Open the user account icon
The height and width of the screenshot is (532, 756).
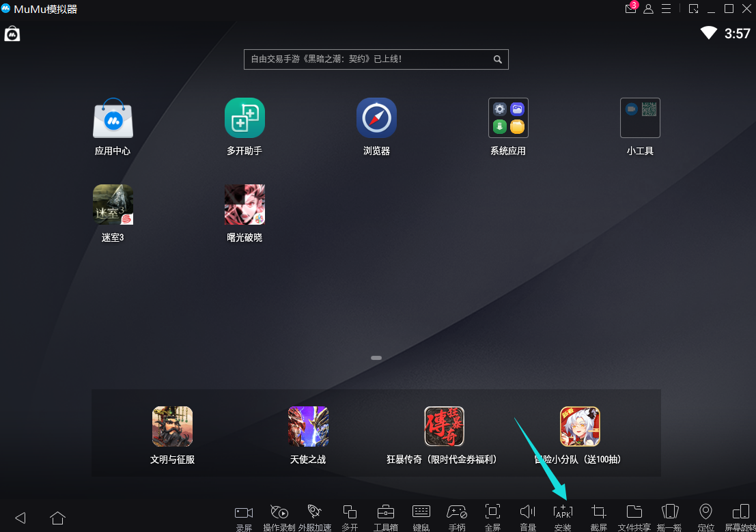tap(649, 9)
